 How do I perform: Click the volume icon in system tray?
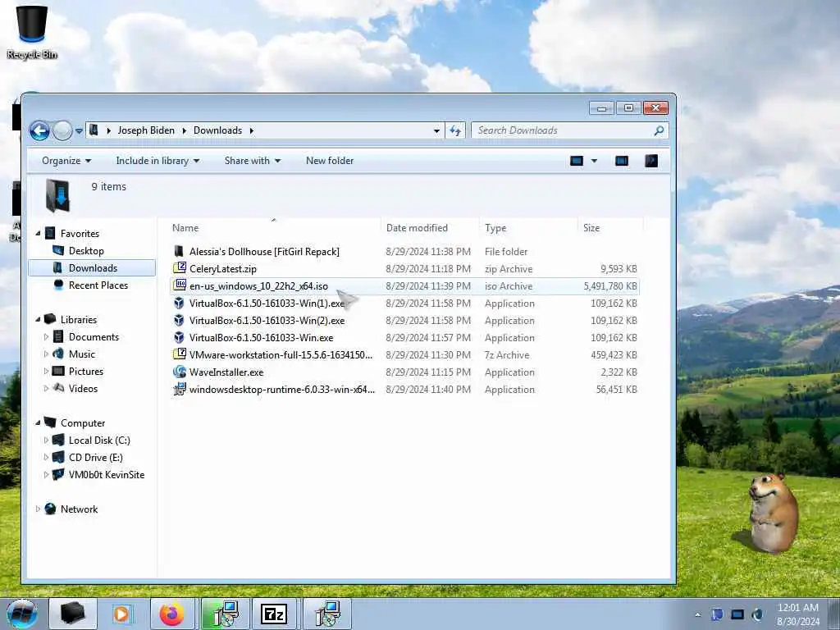(x=757, y=614)
